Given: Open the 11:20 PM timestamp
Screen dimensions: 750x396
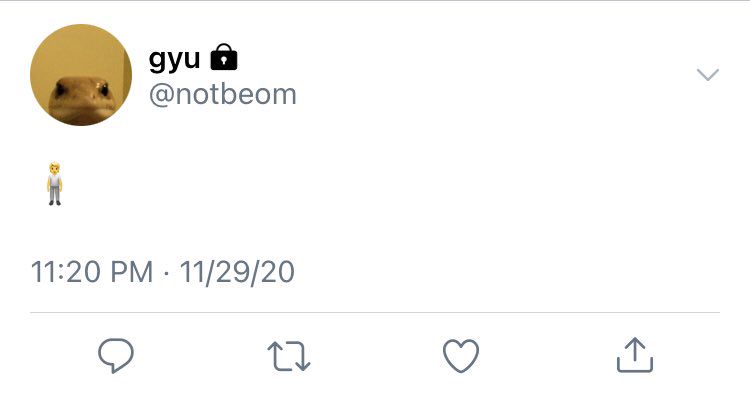Looking at the screenshot, I should pos(92,272).
